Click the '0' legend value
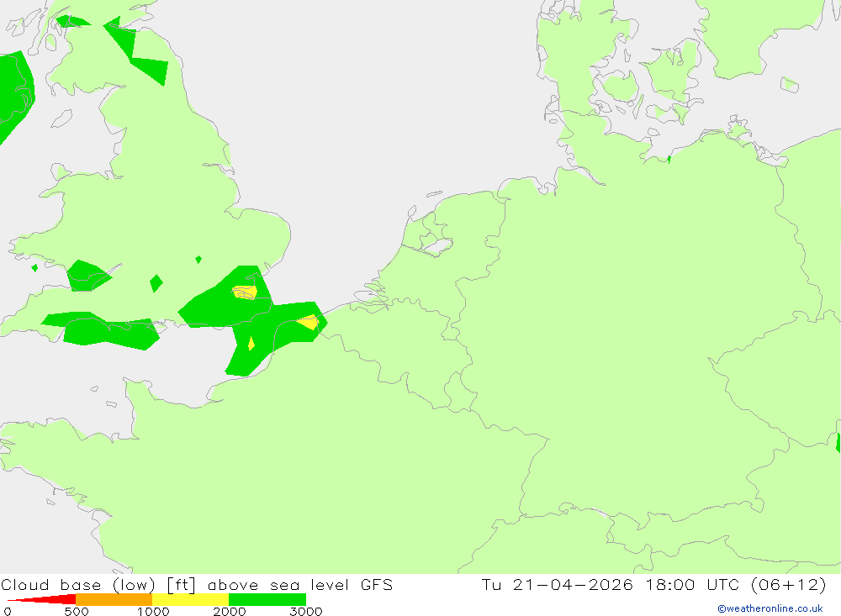 8,611
